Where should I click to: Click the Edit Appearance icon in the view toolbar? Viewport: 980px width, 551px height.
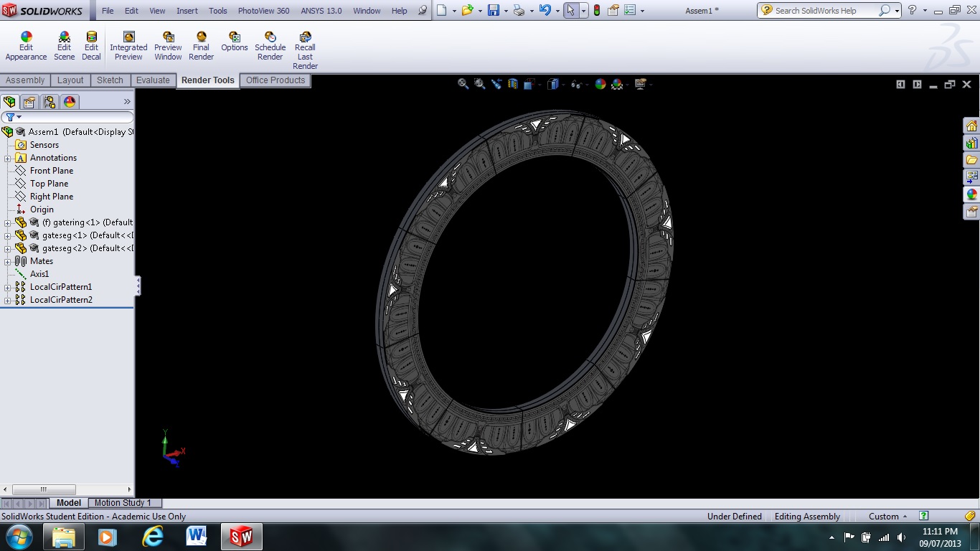point(600,84)
